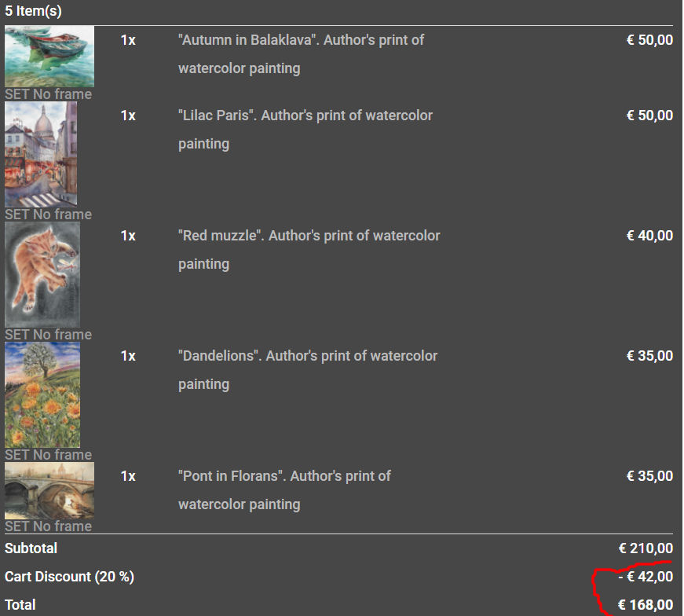Screen dimensions: 684x616
Task: Select the Red muzzle cat thumbnail
Action: coord(42,273)
